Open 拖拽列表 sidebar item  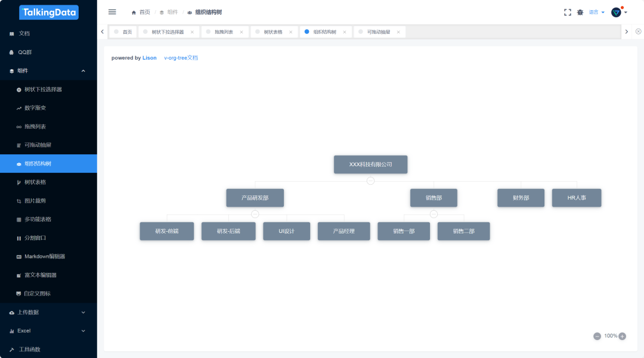[x=48, y=126]
